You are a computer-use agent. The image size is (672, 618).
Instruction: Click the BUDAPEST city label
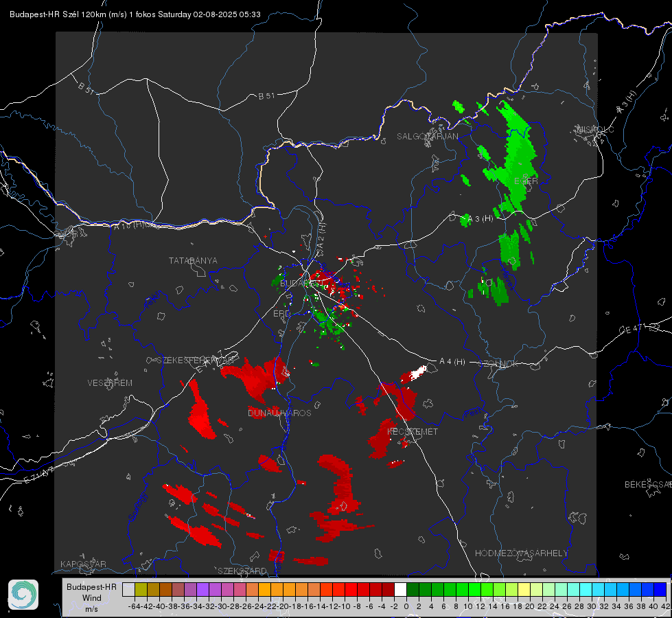301,284
